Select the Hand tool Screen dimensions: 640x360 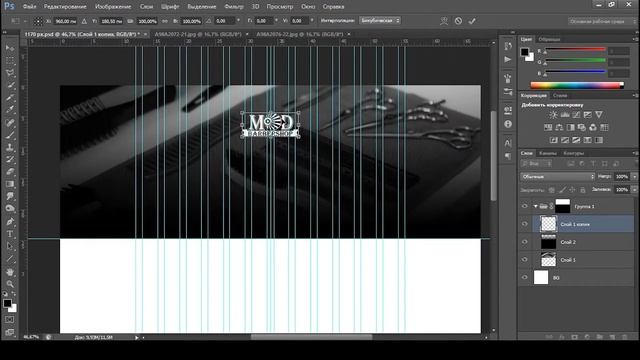click(10, 271)
